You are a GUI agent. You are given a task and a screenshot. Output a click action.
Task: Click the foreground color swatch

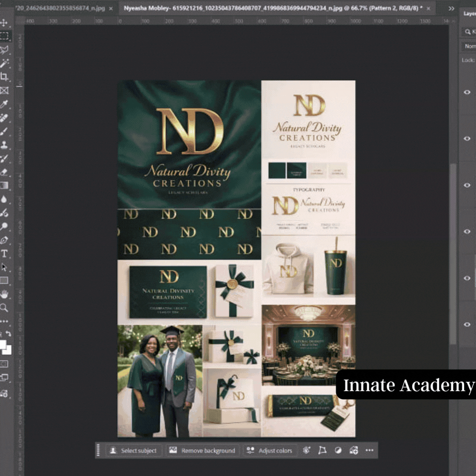[3, 345]
